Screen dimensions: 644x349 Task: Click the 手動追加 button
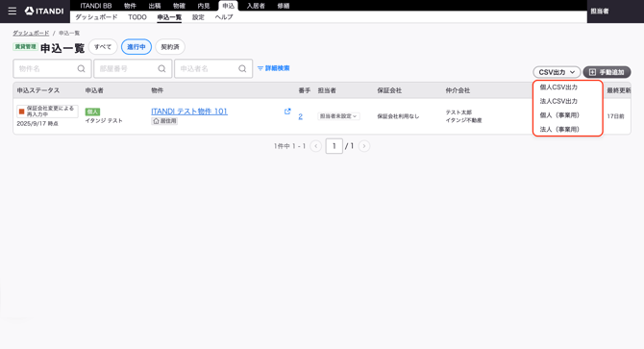[x=607, y=72]
